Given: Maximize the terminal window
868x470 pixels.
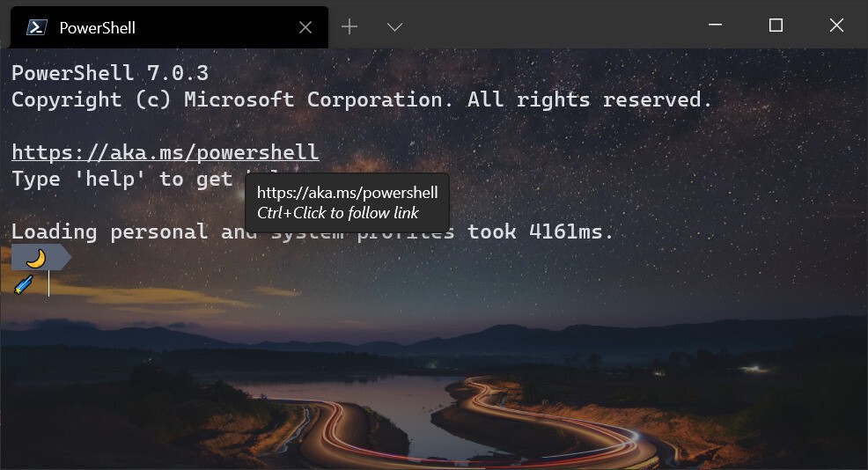Looking at the screenshot, I should click(776, 25).
